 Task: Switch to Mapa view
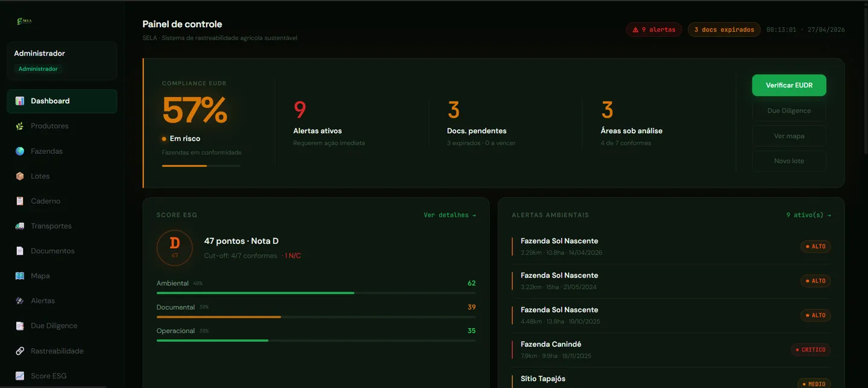62,276
